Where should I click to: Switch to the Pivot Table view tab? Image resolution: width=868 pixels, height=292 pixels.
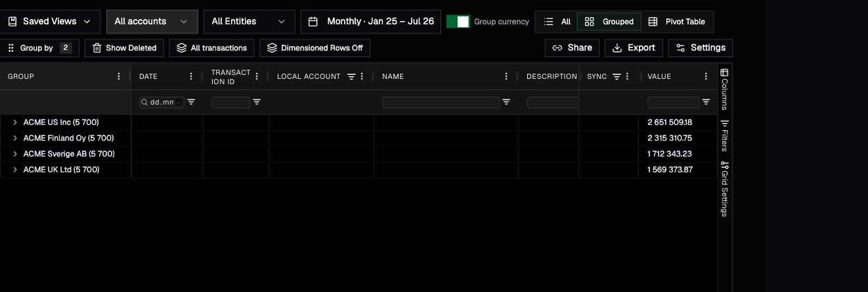coord(676,22)
